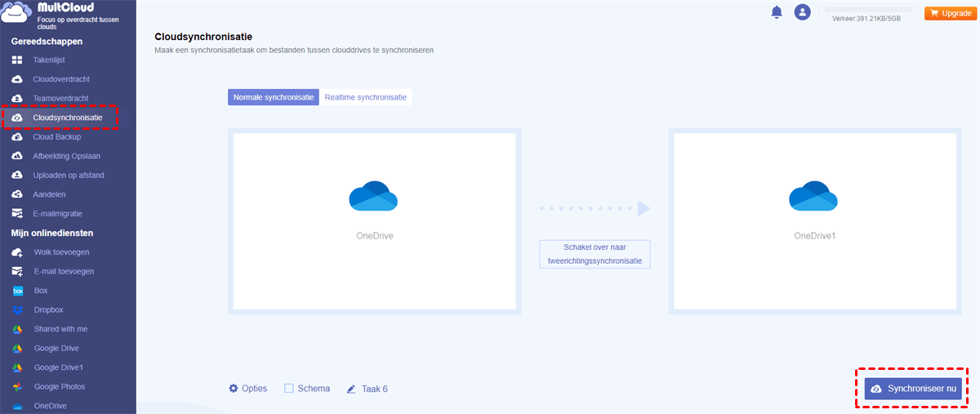Image resolution: width=980 pixels, height=414 pixels.
Task: Click the pencil icon next to Taak 6
Action: click(x=351, y=389)
